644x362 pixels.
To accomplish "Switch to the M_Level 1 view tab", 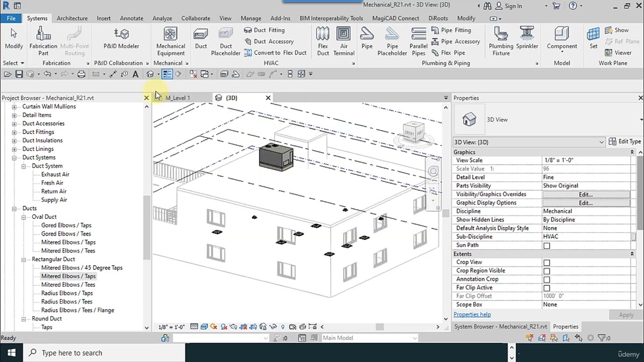I will [x=177, y=98].
